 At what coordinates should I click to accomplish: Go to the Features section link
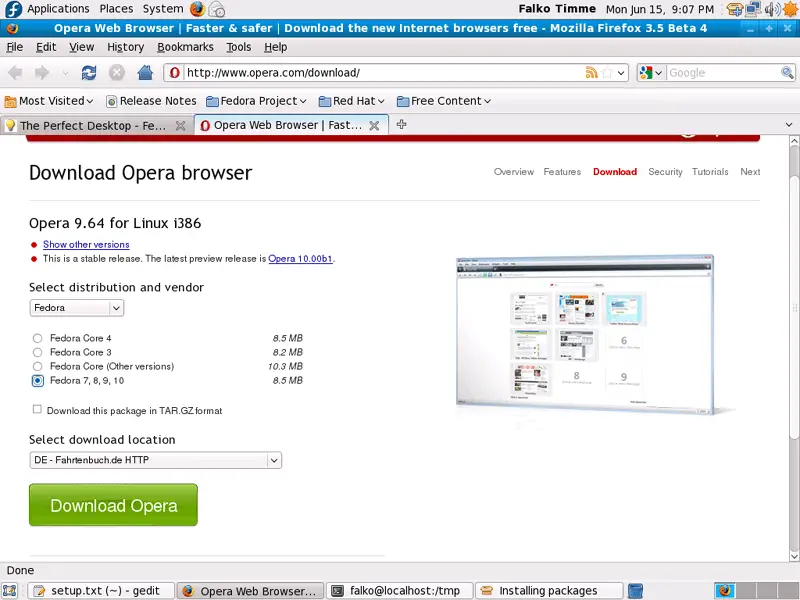[x=562, y=172]
